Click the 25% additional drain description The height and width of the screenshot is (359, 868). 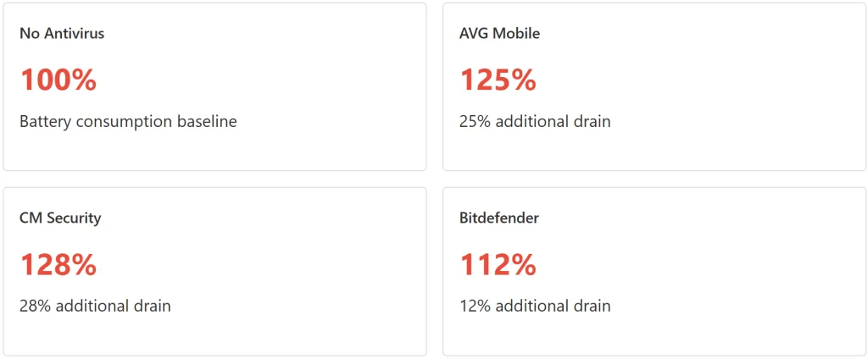[x=535, y=121]
